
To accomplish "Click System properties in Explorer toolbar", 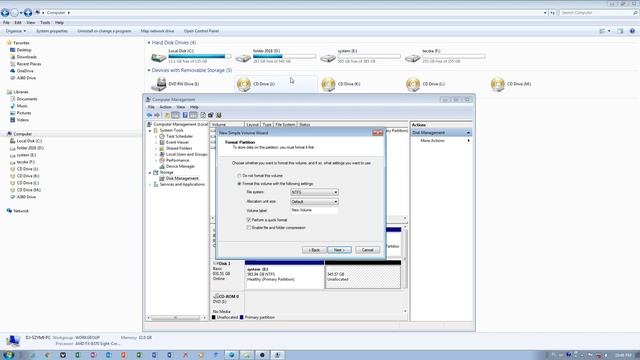I will [52, 31].
